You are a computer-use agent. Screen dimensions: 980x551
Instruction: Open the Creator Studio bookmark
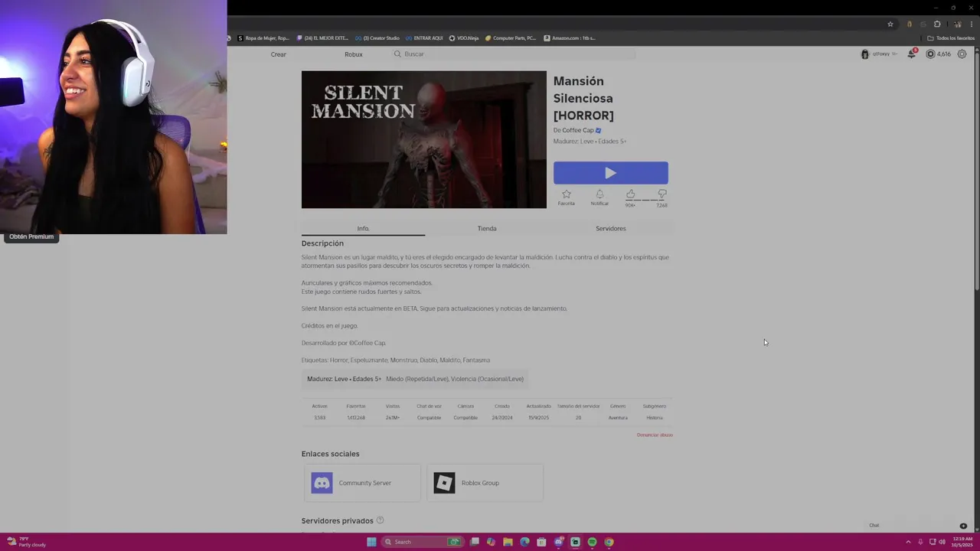pos(377,37)
